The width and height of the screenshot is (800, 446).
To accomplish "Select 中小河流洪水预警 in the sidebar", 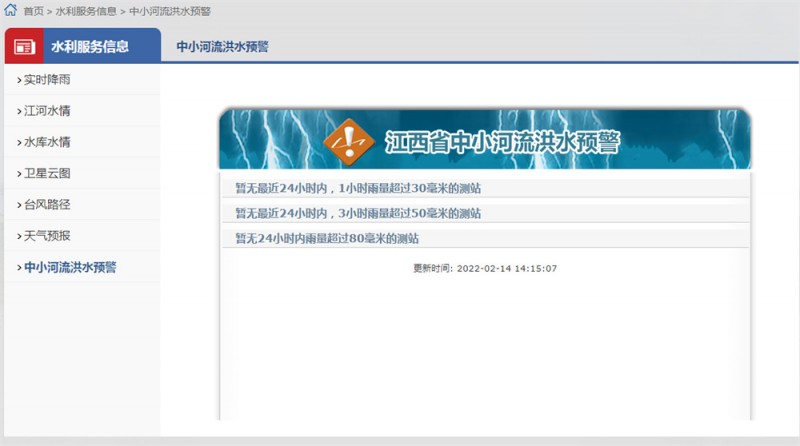I will (70, 267).
